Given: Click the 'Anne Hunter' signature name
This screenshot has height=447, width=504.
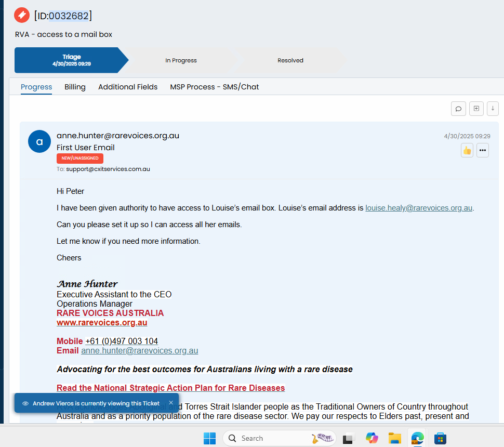Looking at the screenshot, I should pos(87,284).
